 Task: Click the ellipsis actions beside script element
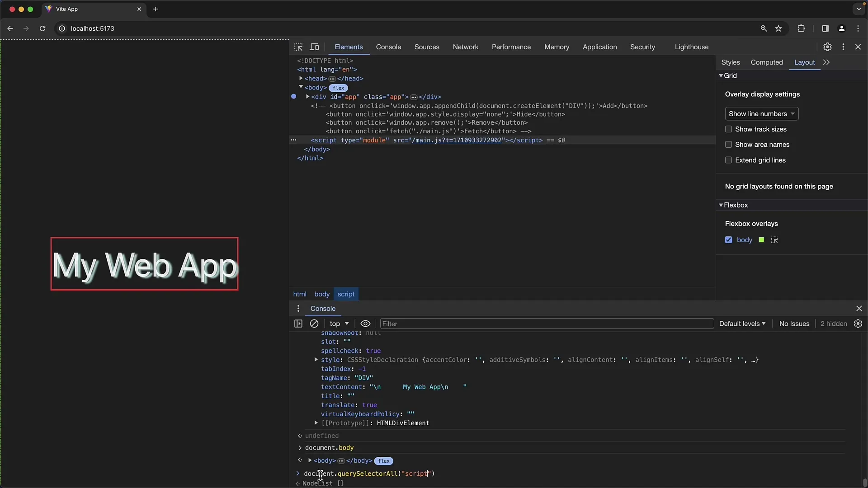293,141
